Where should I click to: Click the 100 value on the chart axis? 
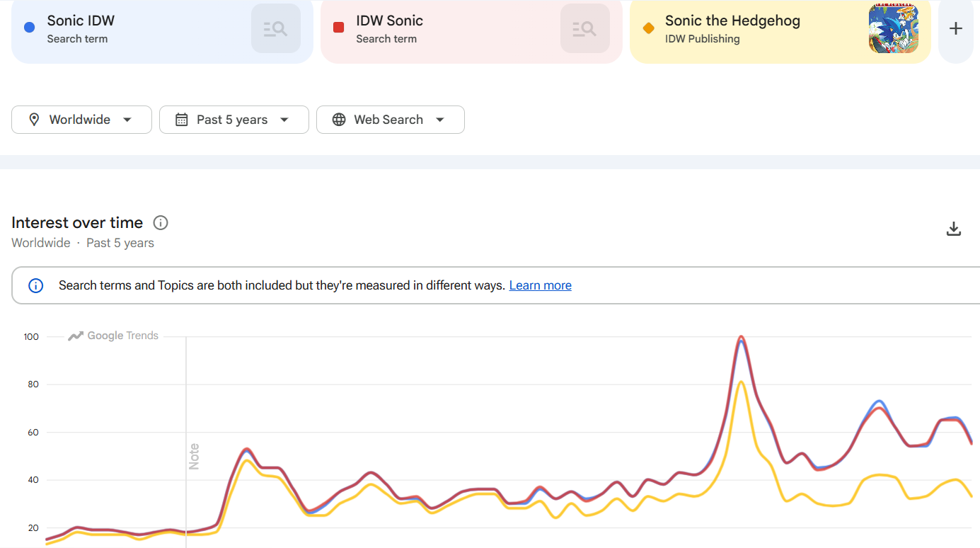31,336
